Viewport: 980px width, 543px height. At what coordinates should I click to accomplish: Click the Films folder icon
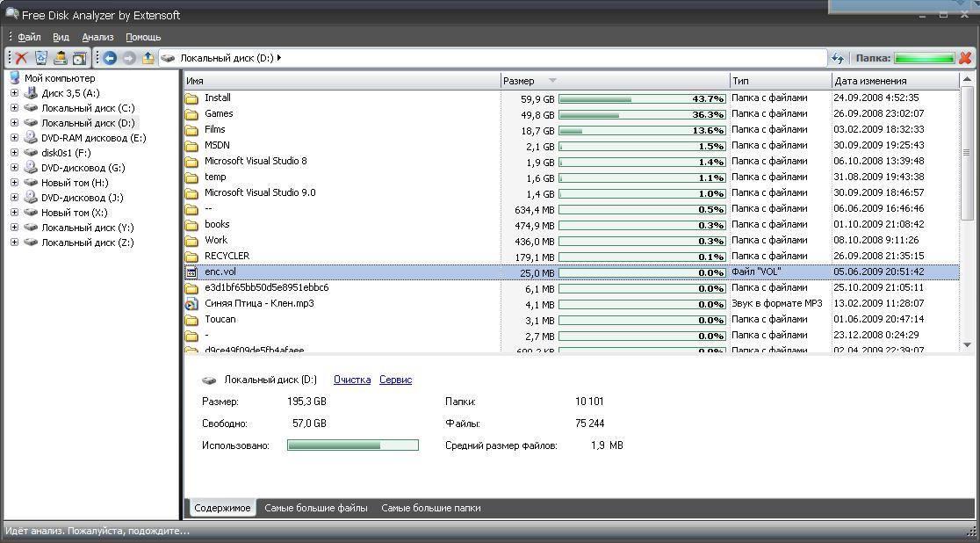point(192,129)
